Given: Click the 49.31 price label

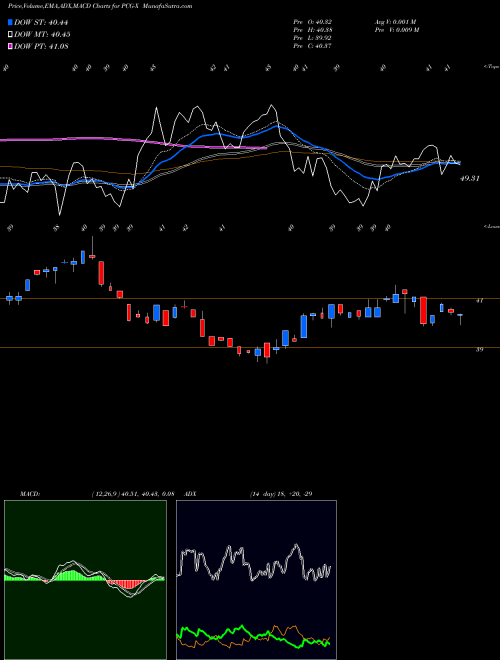Looking at the screenshot, I should (470, 178).
